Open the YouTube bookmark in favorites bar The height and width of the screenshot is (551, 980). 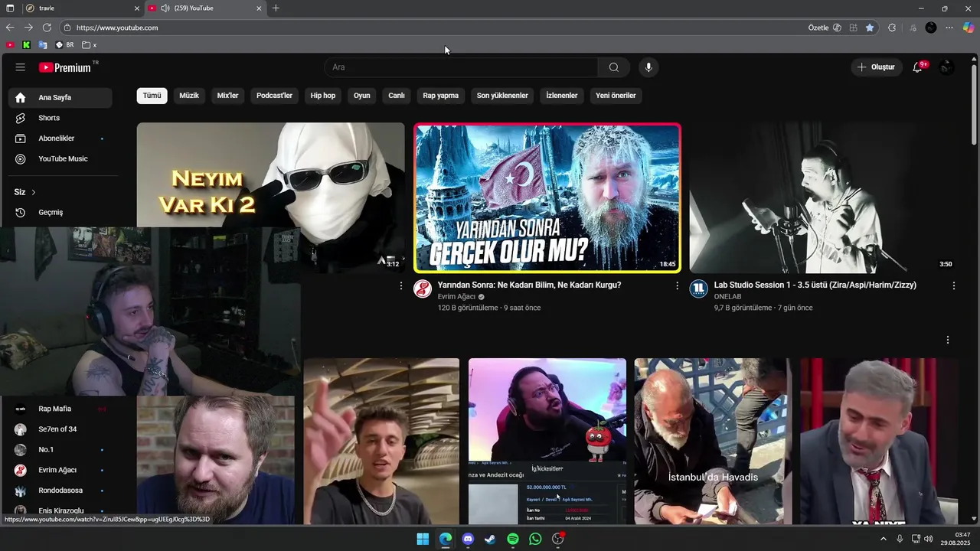10,45
